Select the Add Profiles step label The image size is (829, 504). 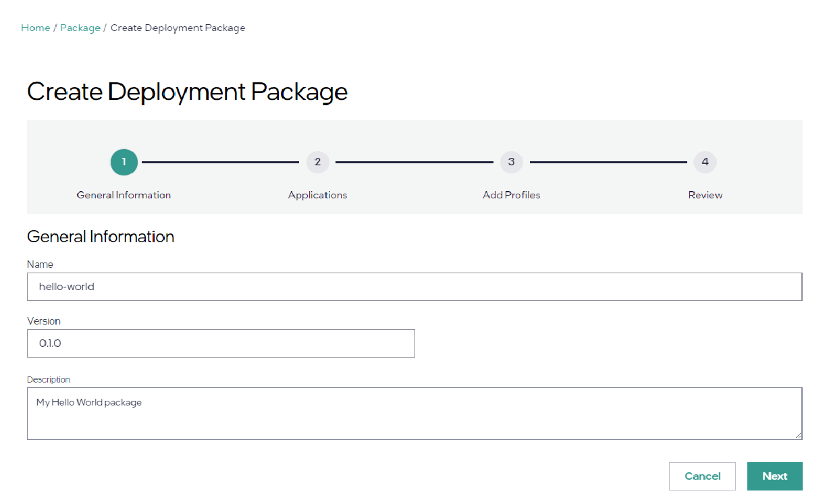[511, 195]
